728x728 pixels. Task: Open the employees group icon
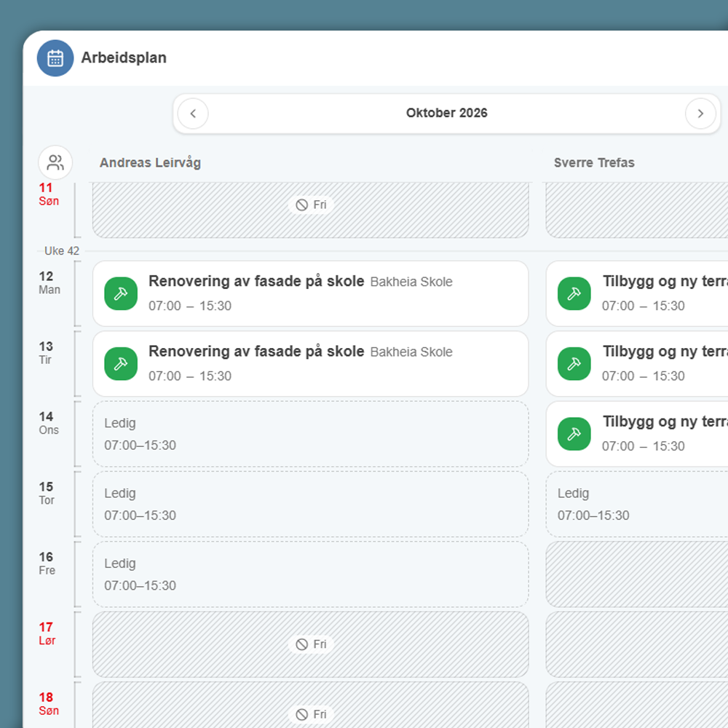(x=55, y=162)
